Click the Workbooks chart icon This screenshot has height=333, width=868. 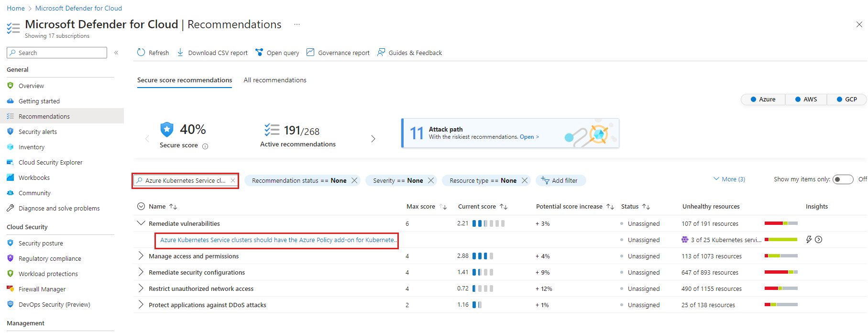(x=11, y=178)
